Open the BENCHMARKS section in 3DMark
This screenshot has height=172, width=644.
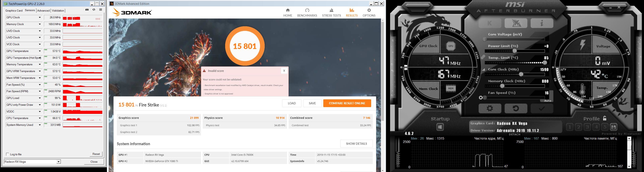(307, 13)
